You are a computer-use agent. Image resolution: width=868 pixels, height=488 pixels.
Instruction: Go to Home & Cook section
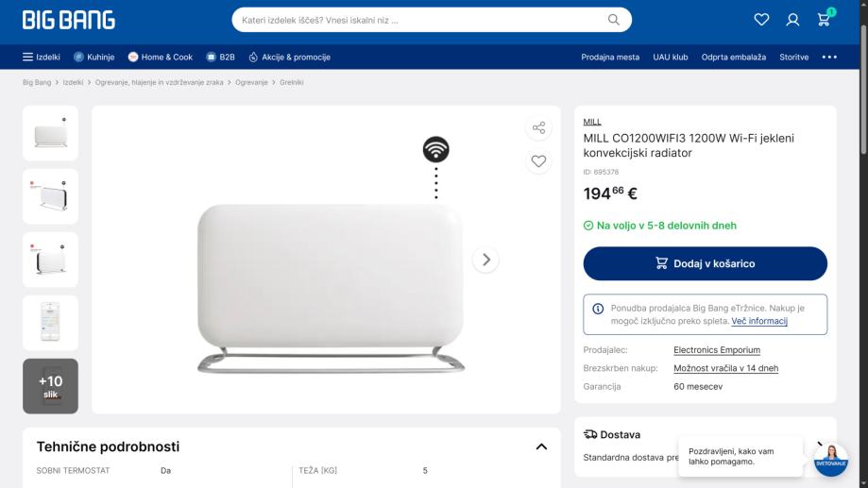(x=160, y=57)
